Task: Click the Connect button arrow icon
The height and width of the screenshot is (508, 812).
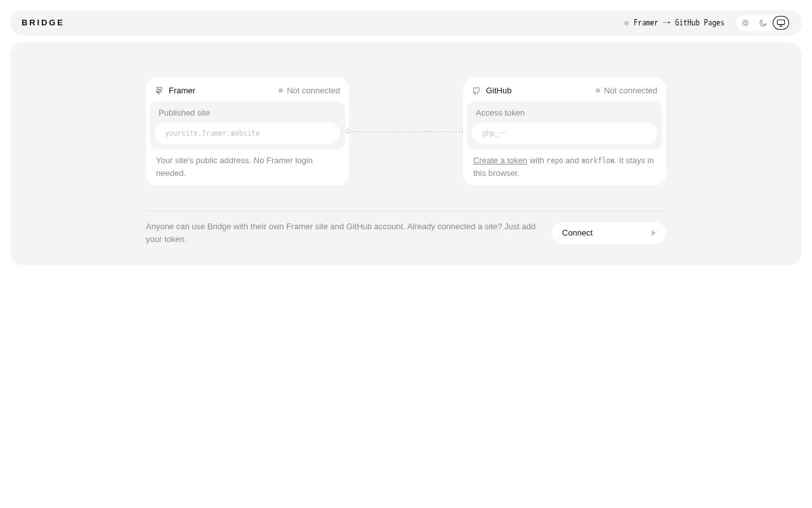Action: pyautogui.click(x=653, y=233)
